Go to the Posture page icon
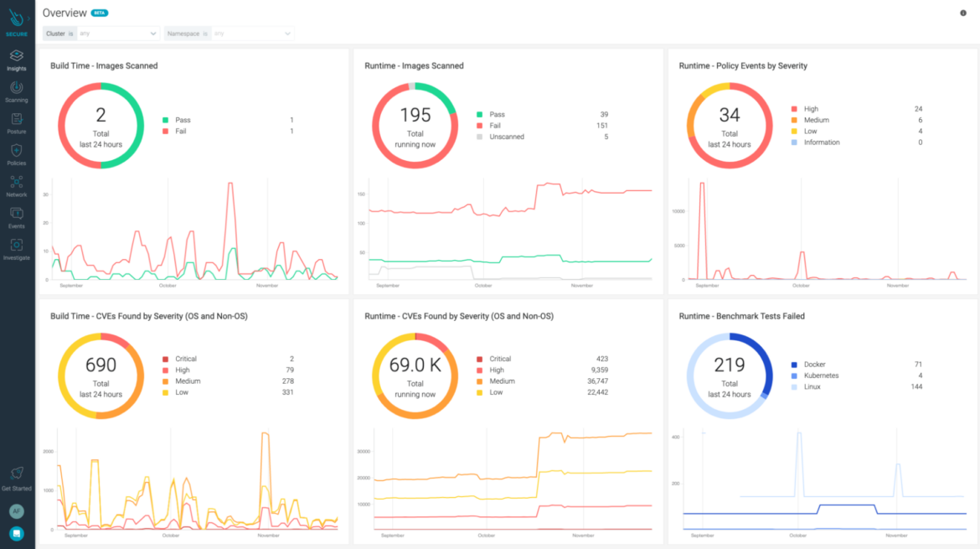The width and height of the screenshot is (980, 549). tap(17, 120)
